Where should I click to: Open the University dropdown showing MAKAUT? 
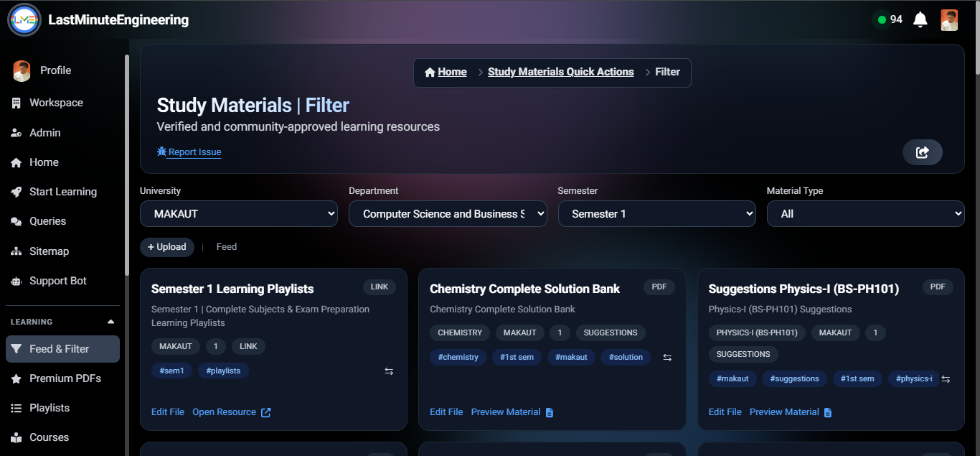238,214
